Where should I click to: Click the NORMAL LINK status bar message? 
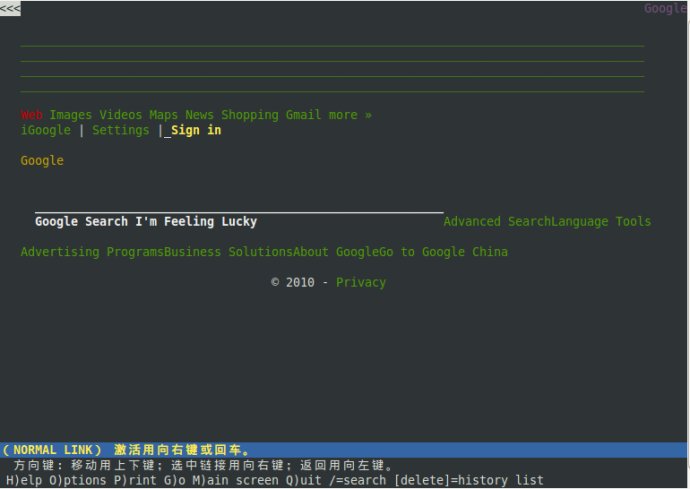pos(125,450)
